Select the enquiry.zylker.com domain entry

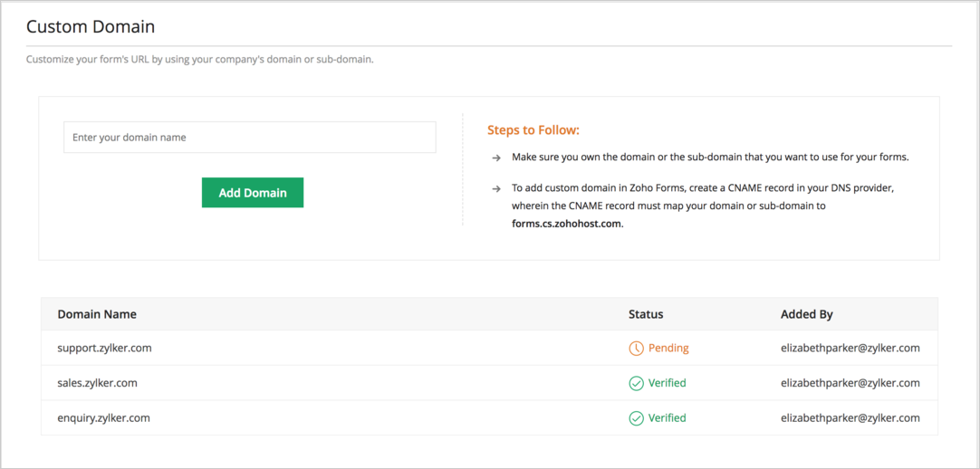(x=103, y=418)
